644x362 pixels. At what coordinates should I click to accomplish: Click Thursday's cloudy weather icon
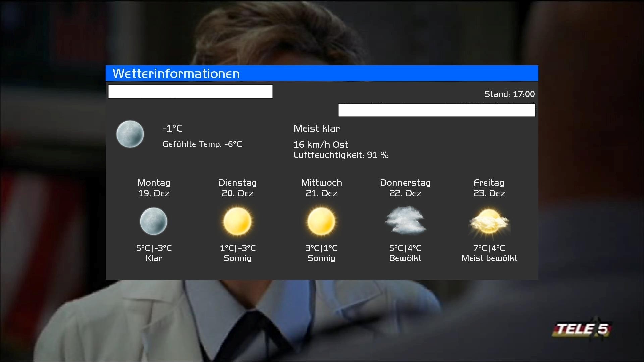(405, 221)
